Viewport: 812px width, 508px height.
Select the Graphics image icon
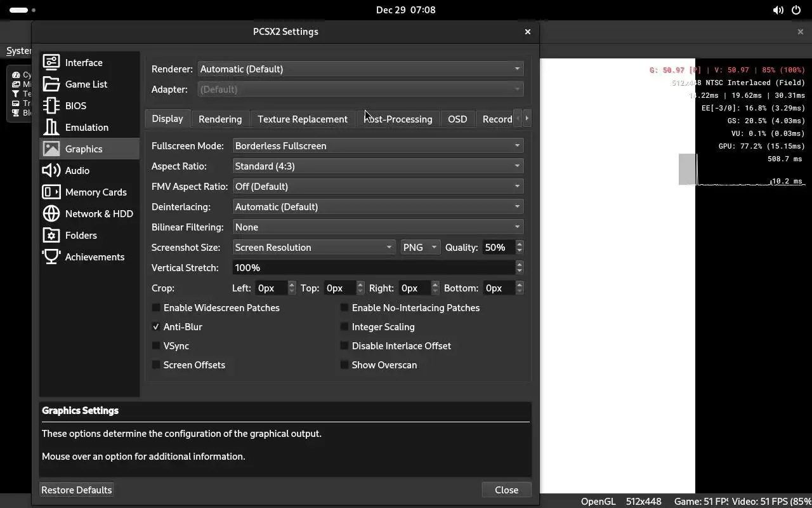click(x=51, y=149)
